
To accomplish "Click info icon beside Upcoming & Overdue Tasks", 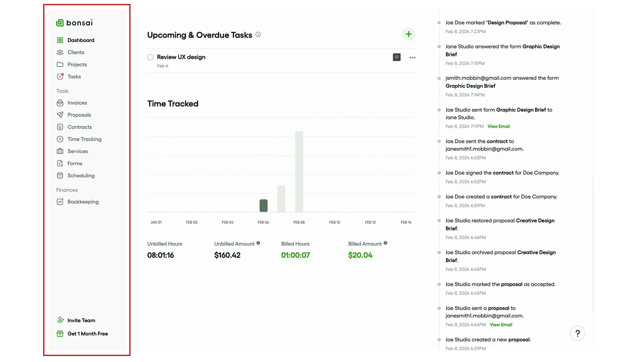I will [x=258, y=35].
